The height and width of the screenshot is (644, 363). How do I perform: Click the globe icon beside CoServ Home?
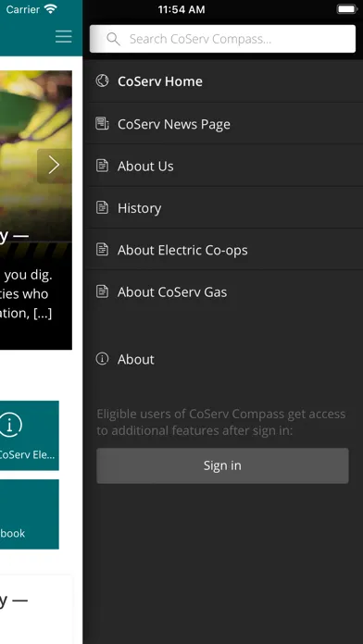(x=102, y=80)
